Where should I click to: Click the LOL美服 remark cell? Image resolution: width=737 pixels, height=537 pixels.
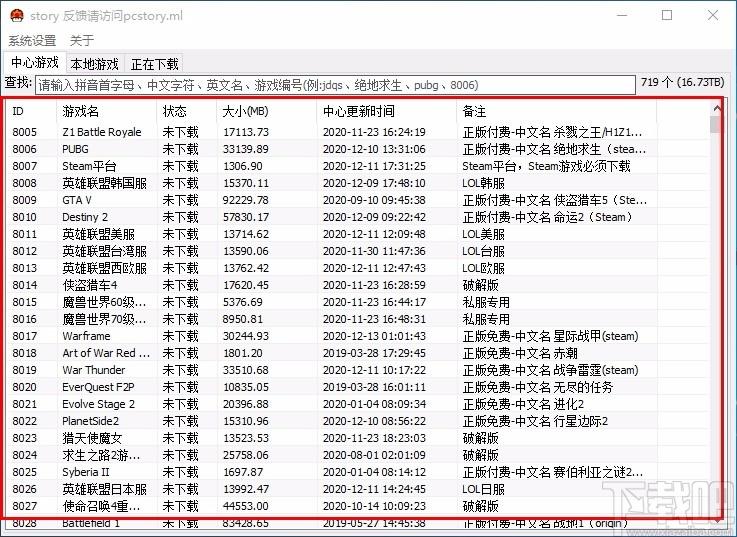tap(483, 234)
